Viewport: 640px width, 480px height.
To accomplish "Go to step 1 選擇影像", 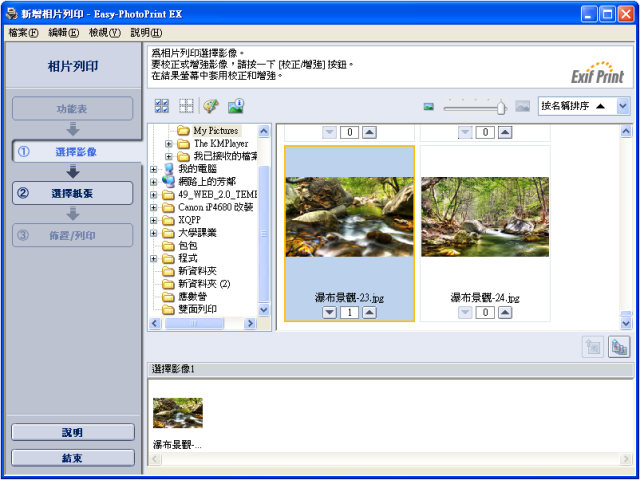I will [x=77, y=152].
